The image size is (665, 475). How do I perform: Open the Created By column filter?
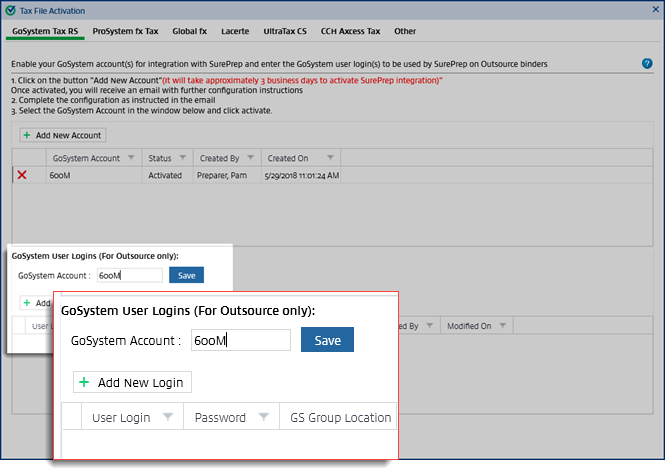pos(251,158)
